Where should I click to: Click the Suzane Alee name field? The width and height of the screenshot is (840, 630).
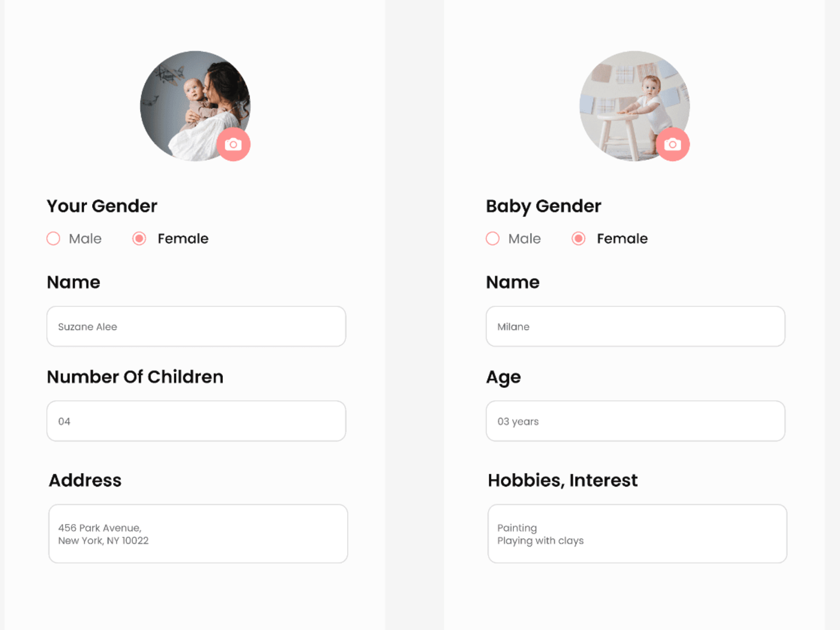pyautogui.click(x=196, y=326)
